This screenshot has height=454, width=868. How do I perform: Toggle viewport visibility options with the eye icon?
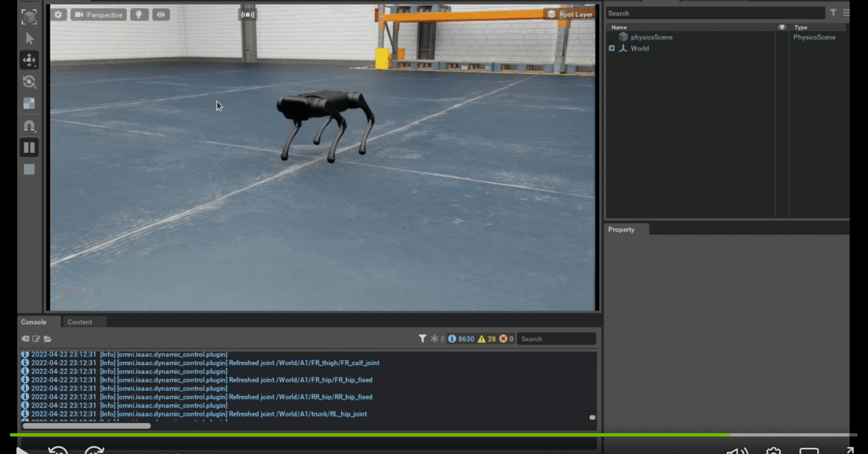(160, 14)
